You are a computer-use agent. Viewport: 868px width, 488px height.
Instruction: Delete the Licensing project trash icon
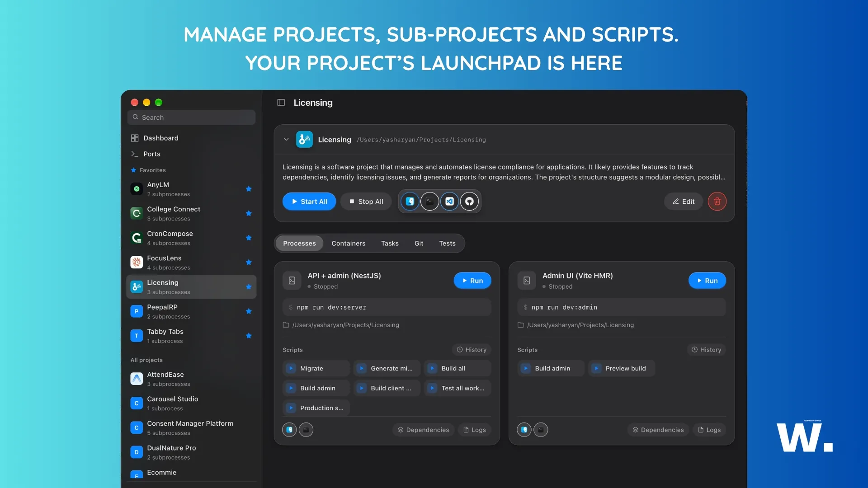[717, 202]
